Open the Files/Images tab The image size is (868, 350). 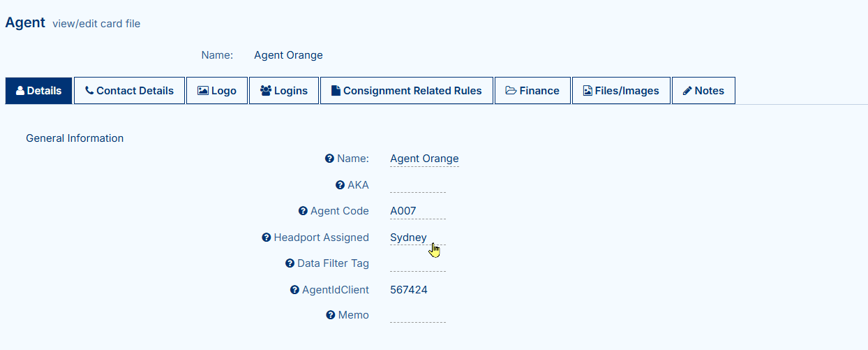[x=621, y=91]
